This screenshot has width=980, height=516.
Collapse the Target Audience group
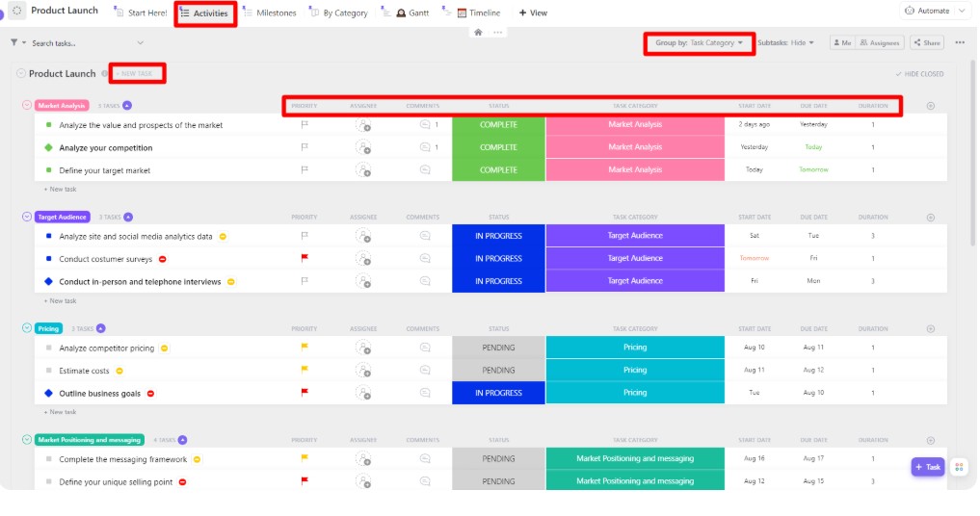[27, 217]
